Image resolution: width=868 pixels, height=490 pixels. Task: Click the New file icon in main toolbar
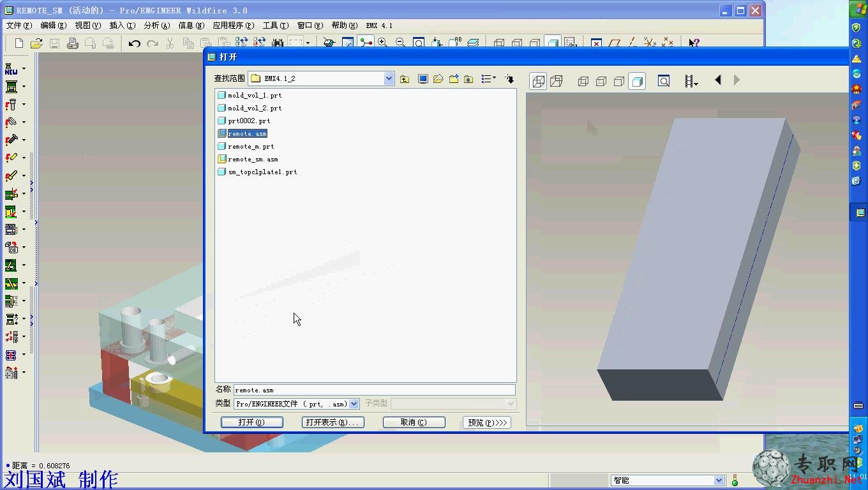19,43
